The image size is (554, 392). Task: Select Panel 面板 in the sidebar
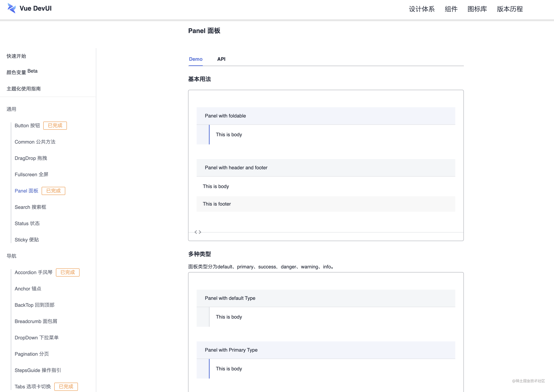tap(27, 191)
